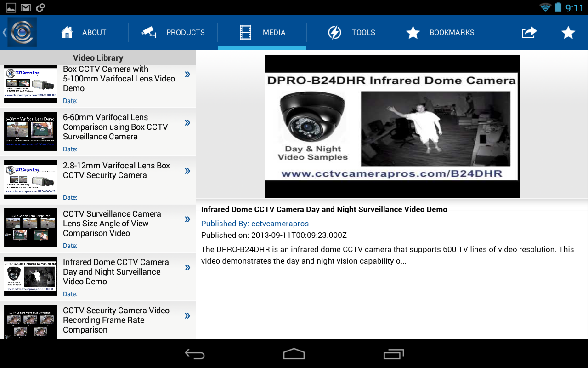Open the Wi-Fi status icon

pos(545,7)
